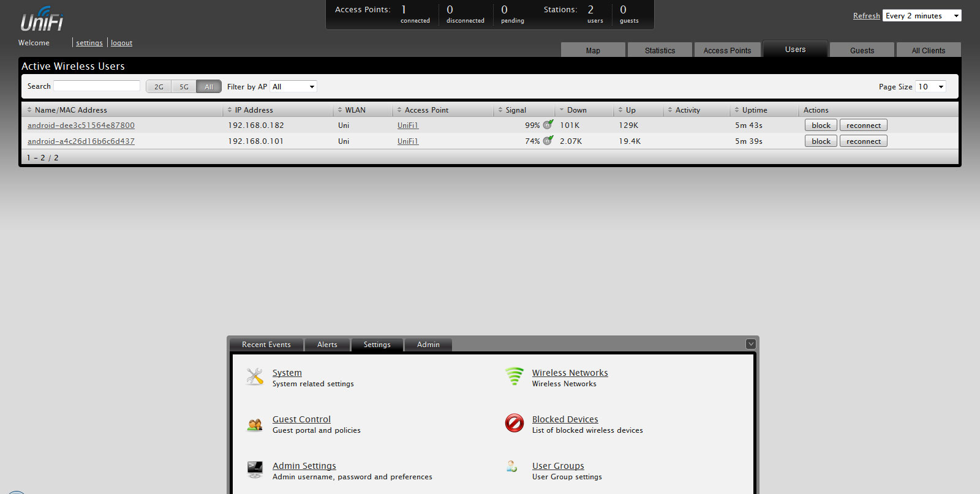Click the '1 - 2 / 2' pagination text
The width and height of the screenshot is (980, 494).
coord(43,157)
